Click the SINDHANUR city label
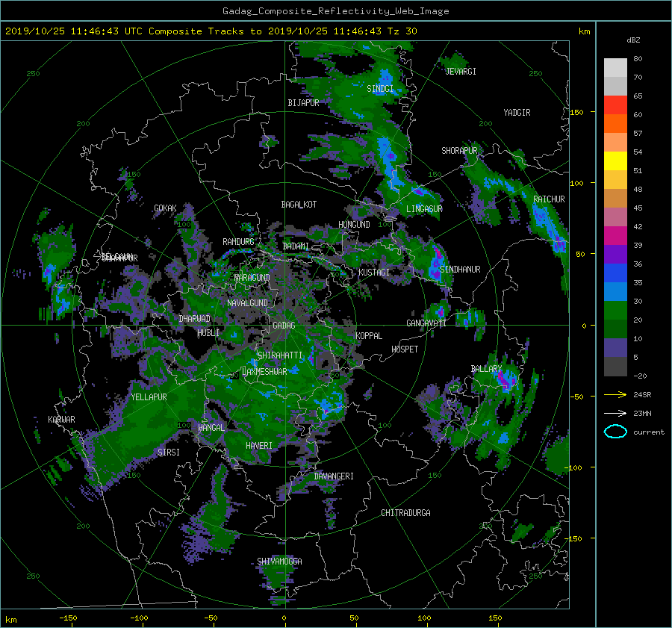The image size is (672, 628). point(460,270)
